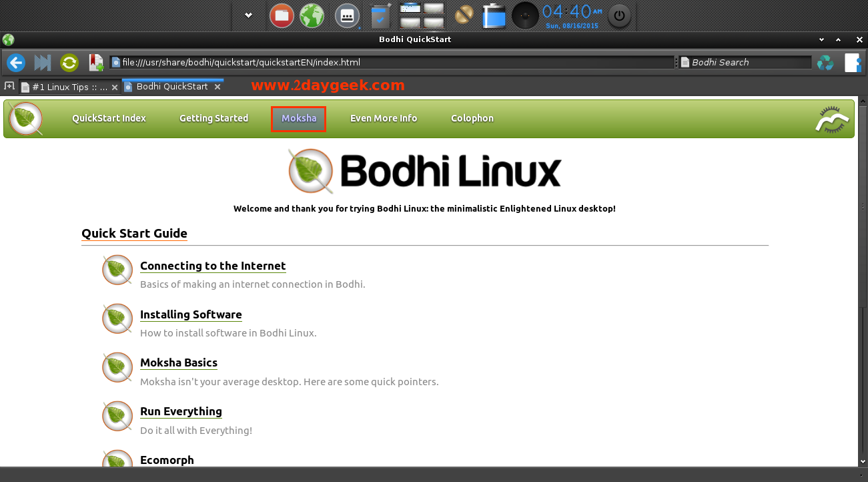868x482 pixels.
Task: Add a bookmark using the bookmark icon
Action: pos(96,63)
